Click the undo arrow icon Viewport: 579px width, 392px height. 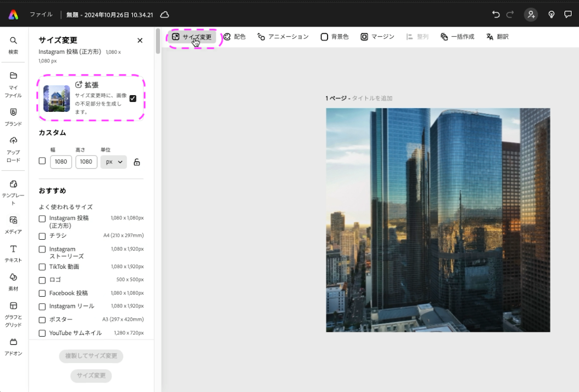pos(496,15)
